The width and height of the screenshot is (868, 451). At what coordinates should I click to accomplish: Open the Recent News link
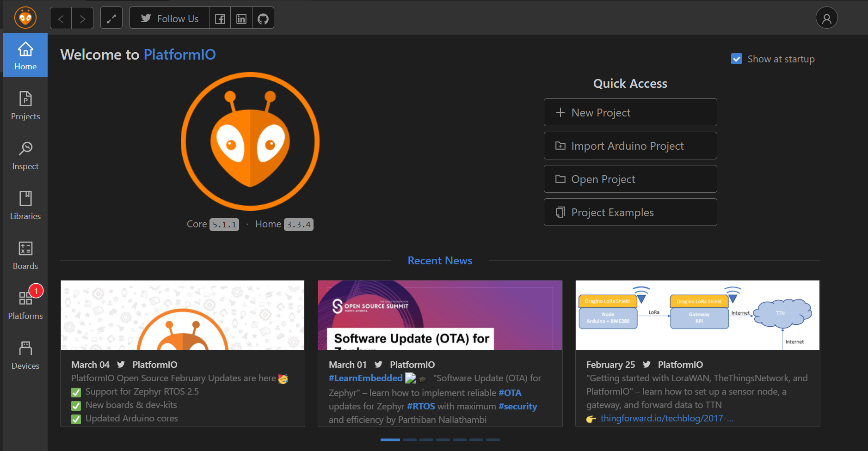click(440, 261)
